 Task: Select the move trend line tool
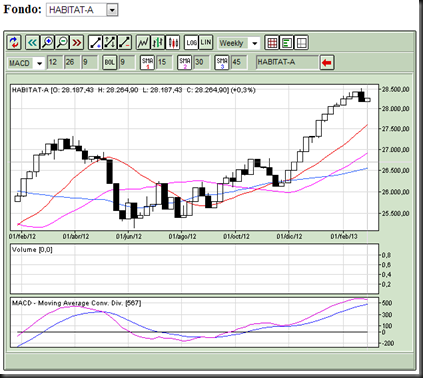110,43
